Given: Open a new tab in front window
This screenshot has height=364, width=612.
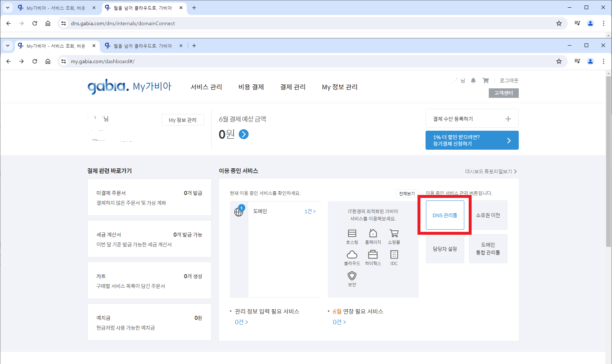Looking at the screenshot, I should (x=194, y=46).
